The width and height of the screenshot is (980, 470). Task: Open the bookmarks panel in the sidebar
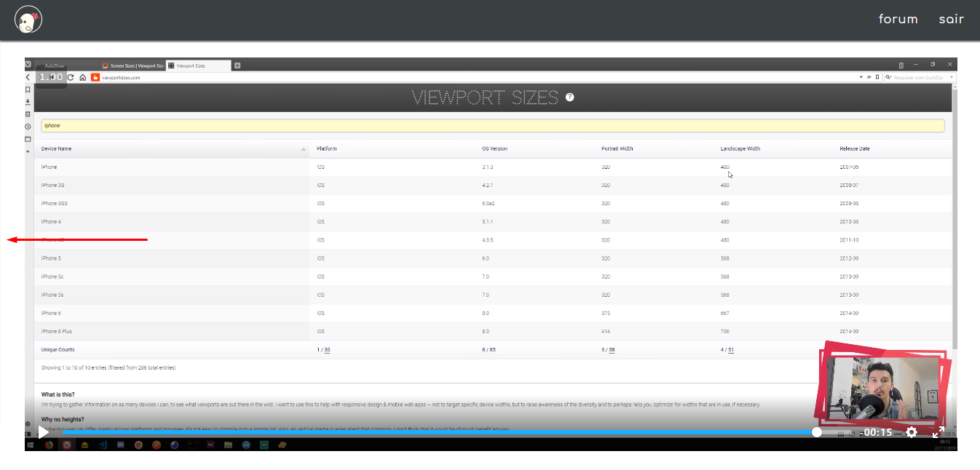pos(28,89)
